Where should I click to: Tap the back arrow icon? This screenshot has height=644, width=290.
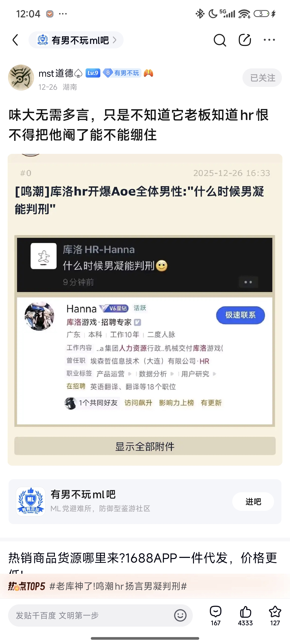(x=15, y=40)
